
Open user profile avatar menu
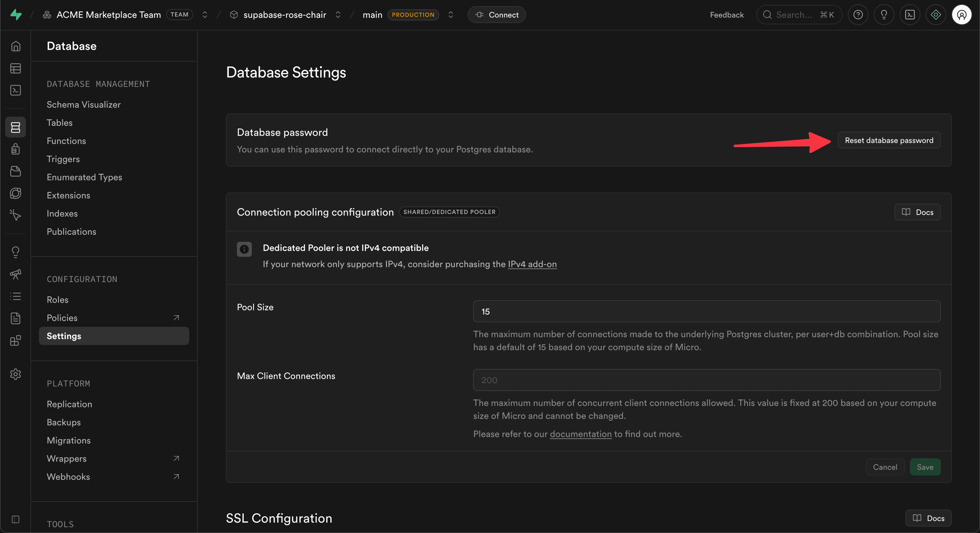pyautogui.click(x=961, y=15)
